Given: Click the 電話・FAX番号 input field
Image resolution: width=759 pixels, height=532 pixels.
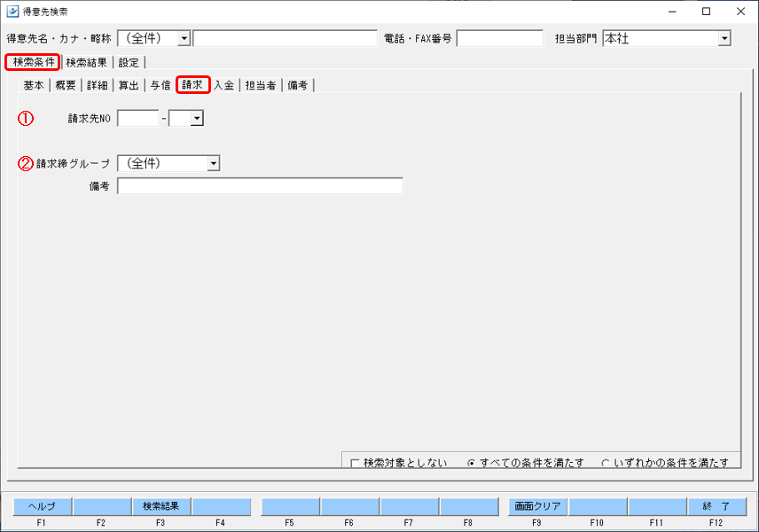Looking at the screenshot, I should (499, 39).
